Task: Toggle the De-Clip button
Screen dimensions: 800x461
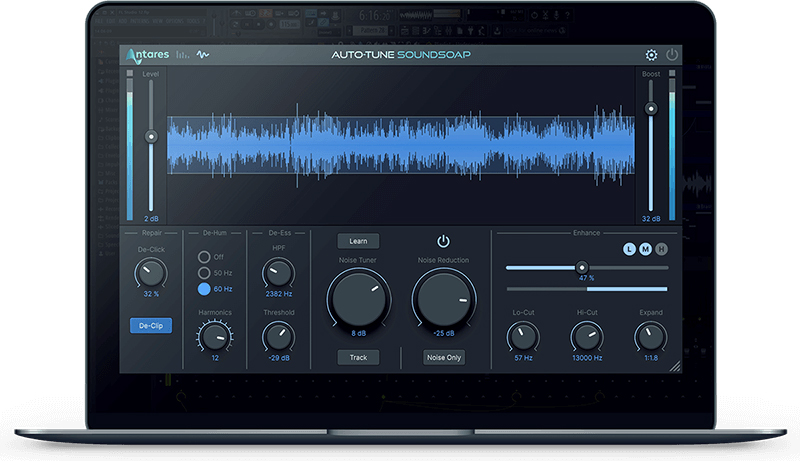Action: tap(151, 325)
